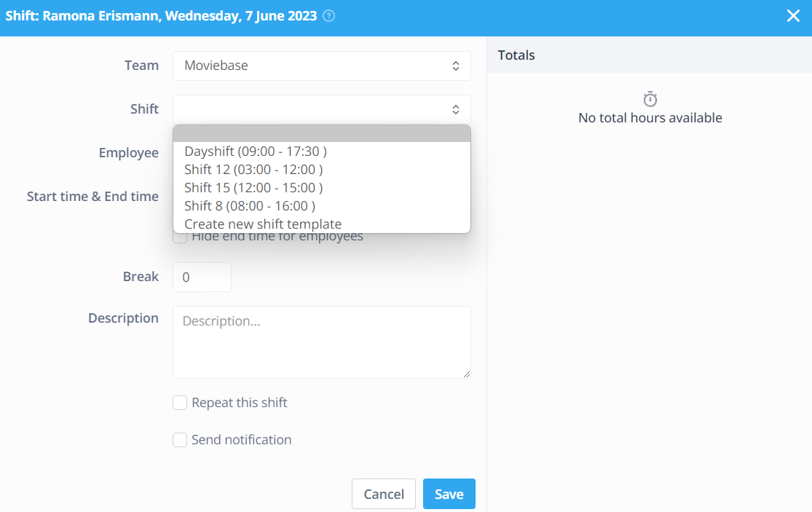The image size is (812, 512).
Task: Select the blank option in shift list
Action: tap(321, 134)
